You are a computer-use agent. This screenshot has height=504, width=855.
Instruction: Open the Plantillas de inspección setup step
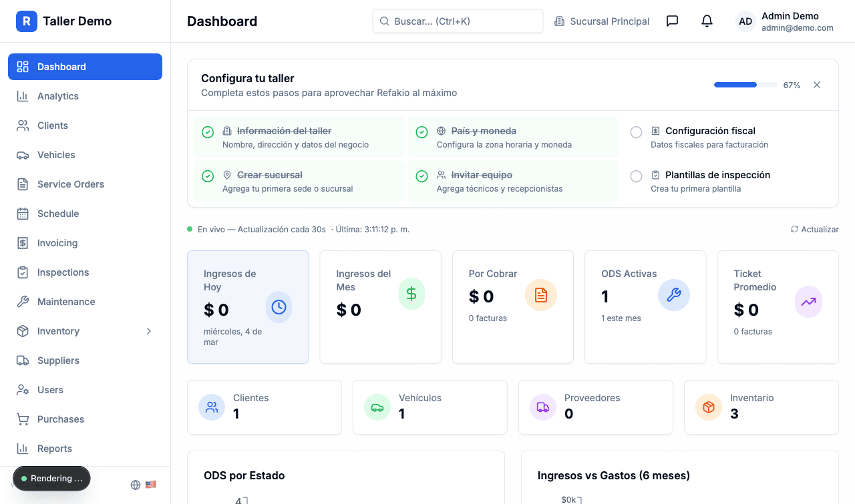click(727, 182)
